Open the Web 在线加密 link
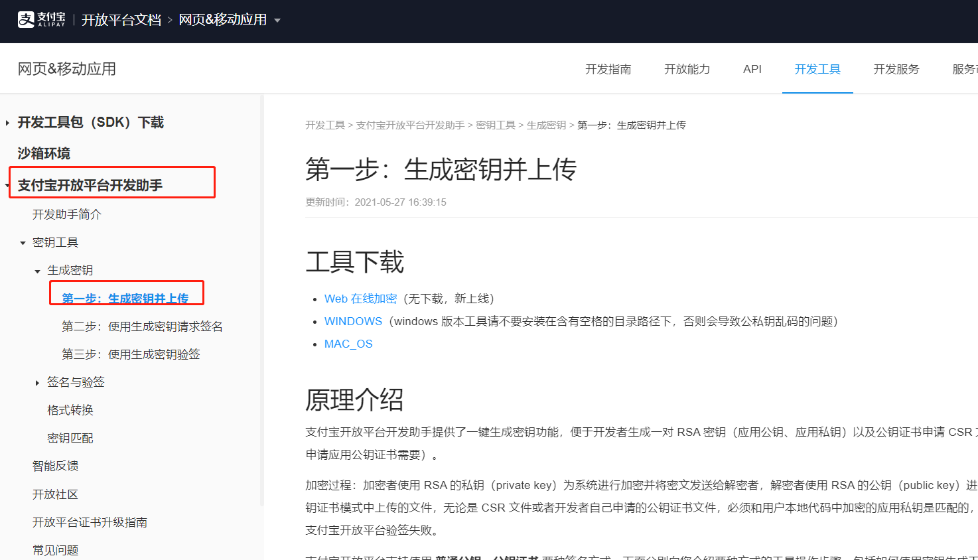The height and width of the screenshot is (560, 978). pos(360,299)
